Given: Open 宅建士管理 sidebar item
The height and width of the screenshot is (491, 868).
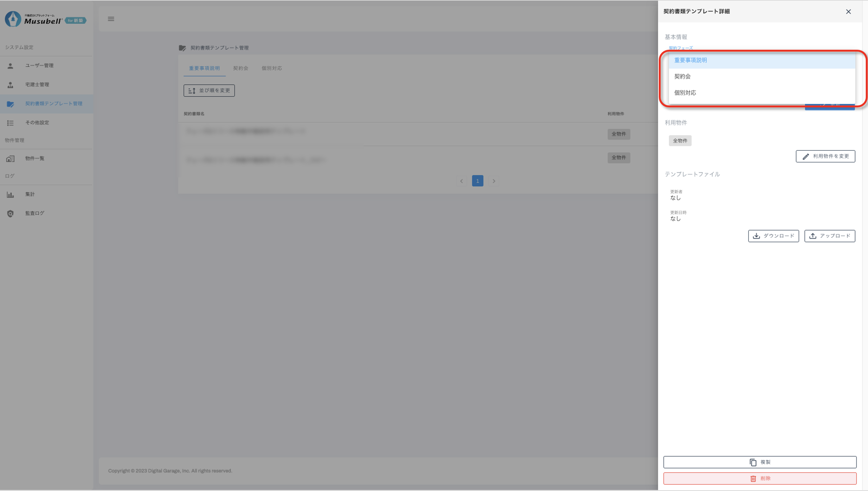Looking at the screenshot, I should point(37,85).
